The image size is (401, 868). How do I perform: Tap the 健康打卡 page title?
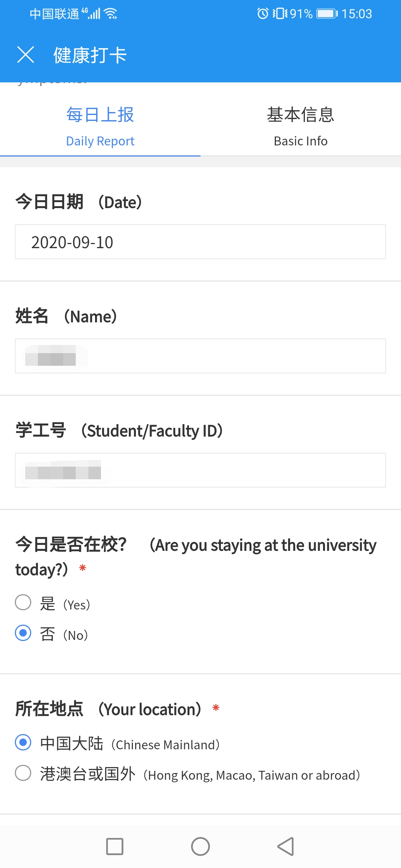90,55
